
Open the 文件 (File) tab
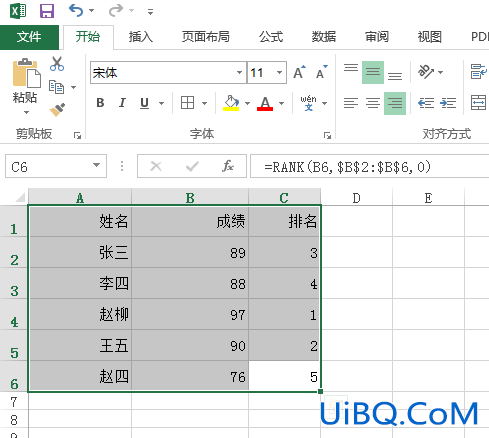tap(29, 37)
